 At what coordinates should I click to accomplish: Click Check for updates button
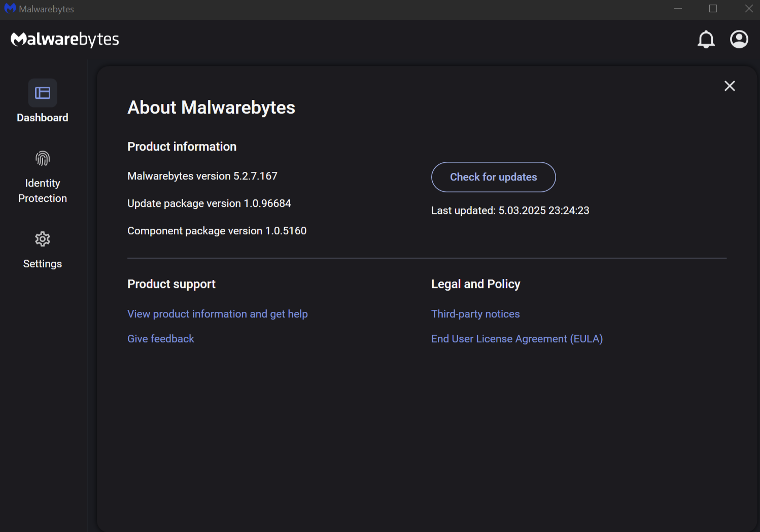click(x=493, y=177)
